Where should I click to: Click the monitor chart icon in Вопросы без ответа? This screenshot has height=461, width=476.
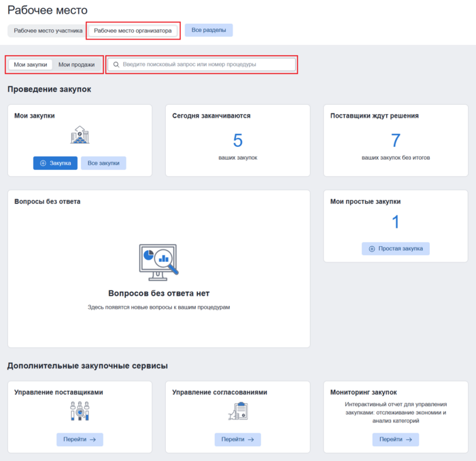click(x=158, y=261)
